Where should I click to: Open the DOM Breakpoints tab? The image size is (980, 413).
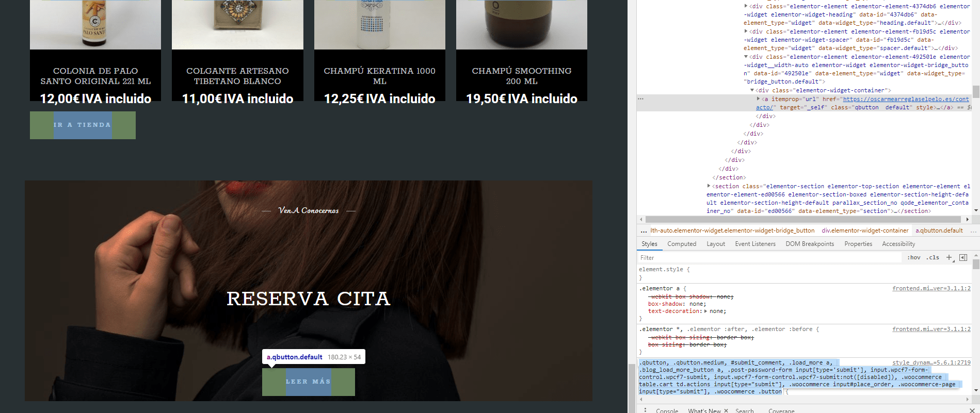(810, 244)
